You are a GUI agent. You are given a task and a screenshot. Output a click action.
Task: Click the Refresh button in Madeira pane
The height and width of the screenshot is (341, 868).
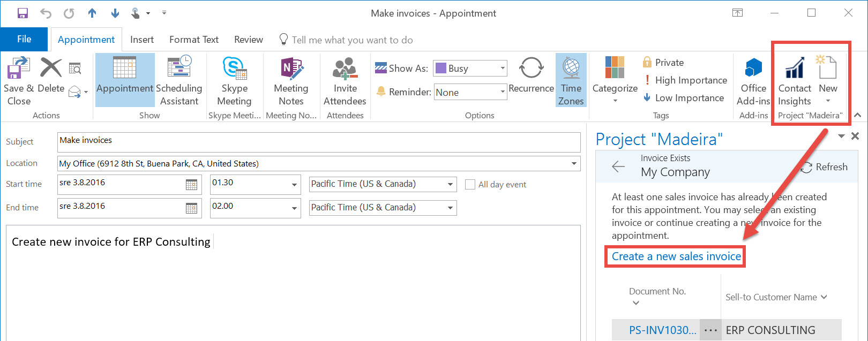click(824, 167)
